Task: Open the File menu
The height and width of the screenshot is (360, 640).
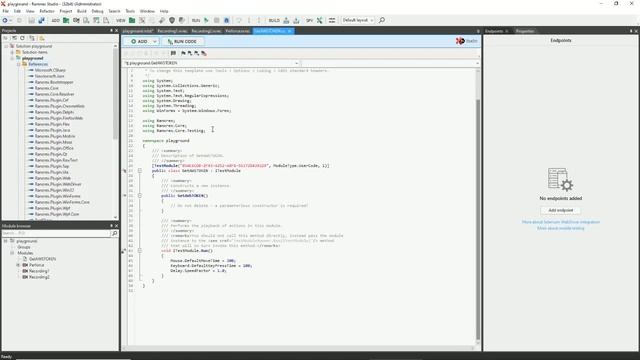Action: pos(5,11)
